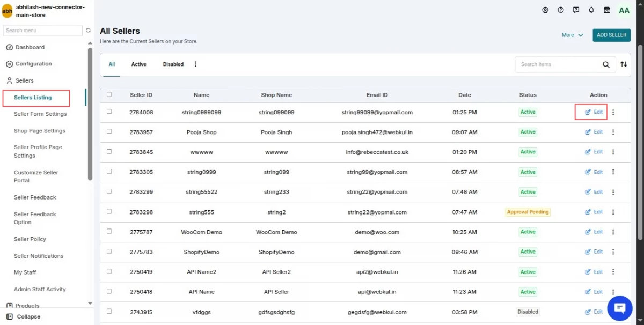This screenshot has height=325, width=644.
Task: Click the sort arrows icon
Action: pos(624,64)
